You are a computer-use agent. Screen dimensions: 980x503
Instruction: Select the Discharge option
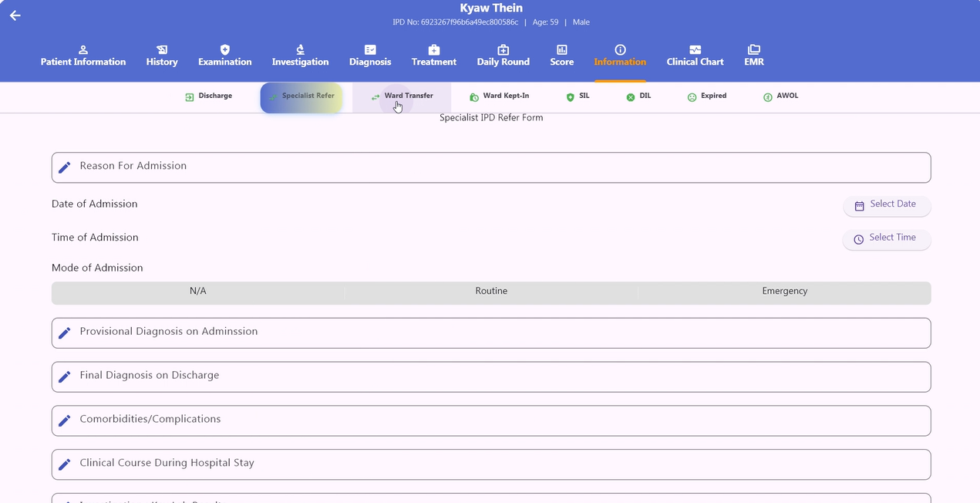pyautogui.click(x=209, y=96)
